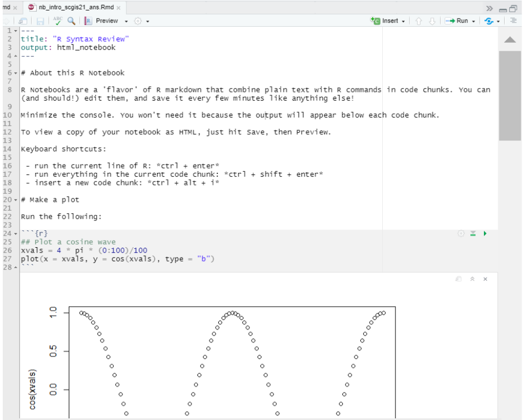Click the find/replace magnifier icon

[x=71, y=21]
